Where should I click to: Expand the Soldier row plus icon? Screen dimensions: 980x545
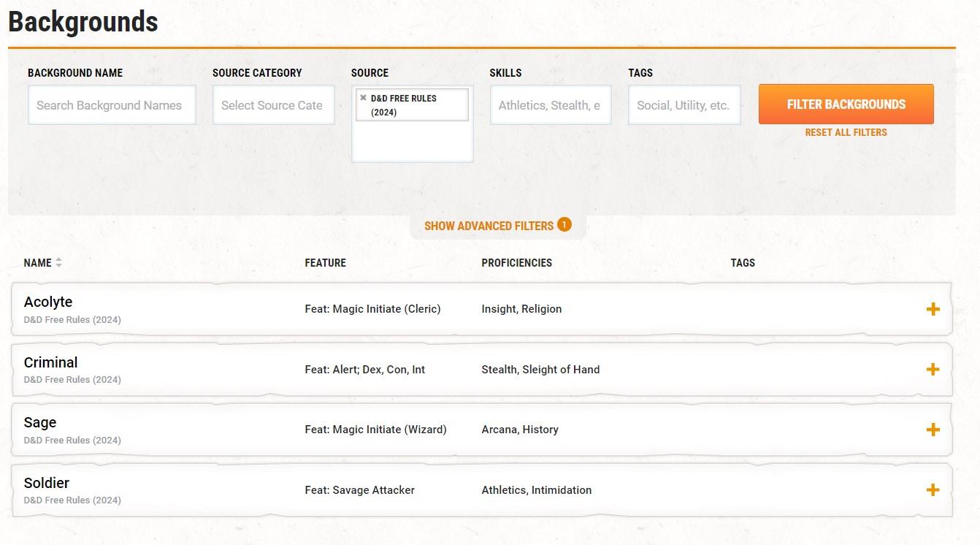[933, 490]
